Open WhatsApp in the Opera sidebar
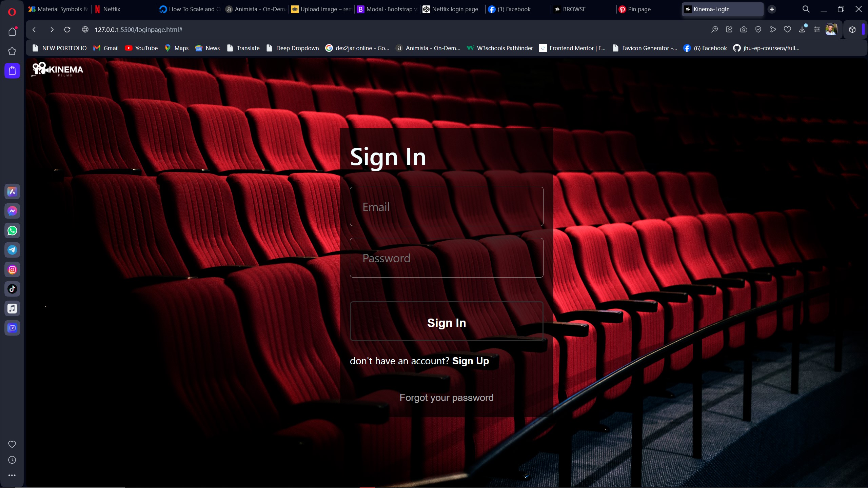868x488 pixels. click(12, 231)
